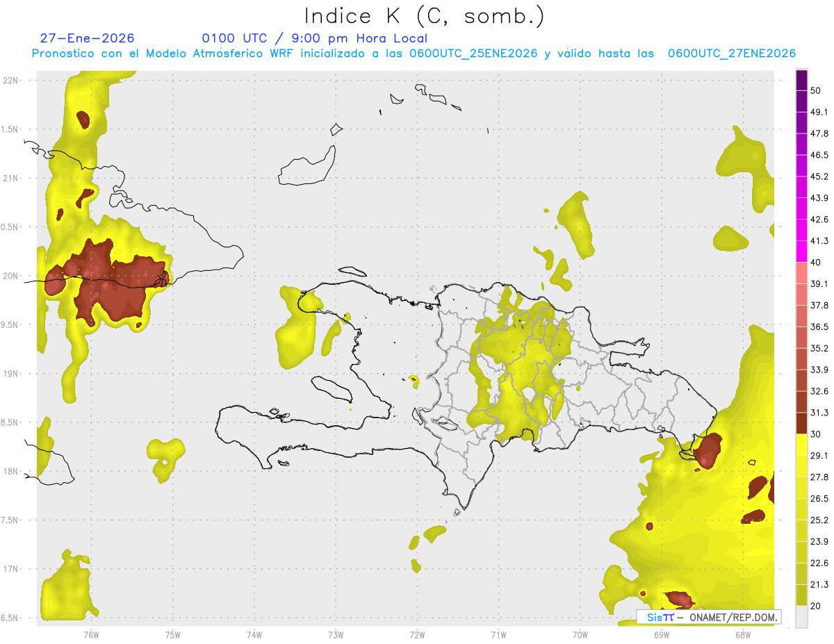834x644 pixels.
Task: Click the "19N" latitude axis label
Action: [10, 373]
